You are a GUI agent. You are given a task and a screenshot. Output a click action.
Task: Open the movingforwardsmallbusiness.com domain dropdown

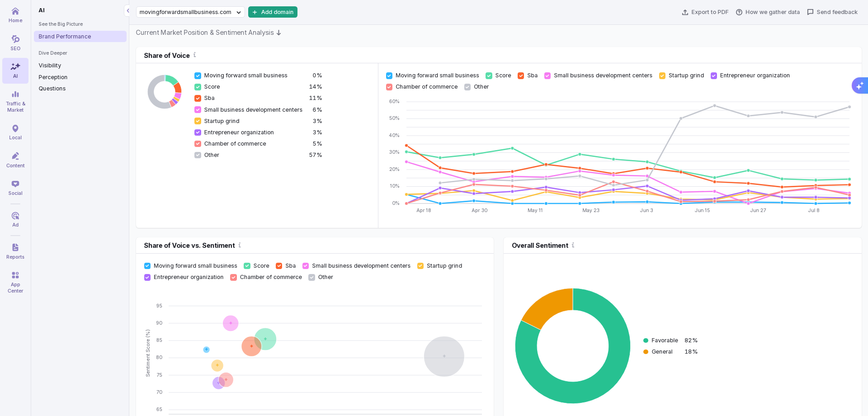190,12
